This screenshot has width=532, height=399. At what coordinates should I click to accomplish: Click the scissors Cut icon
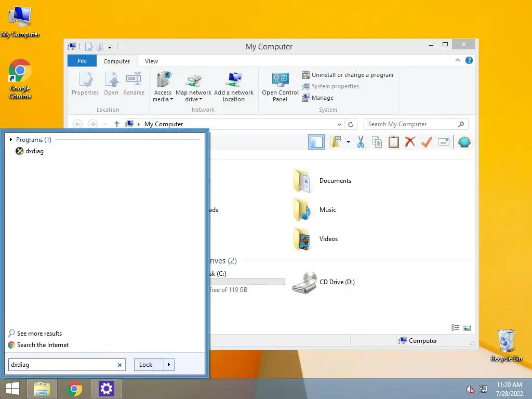tap(361, 142)
